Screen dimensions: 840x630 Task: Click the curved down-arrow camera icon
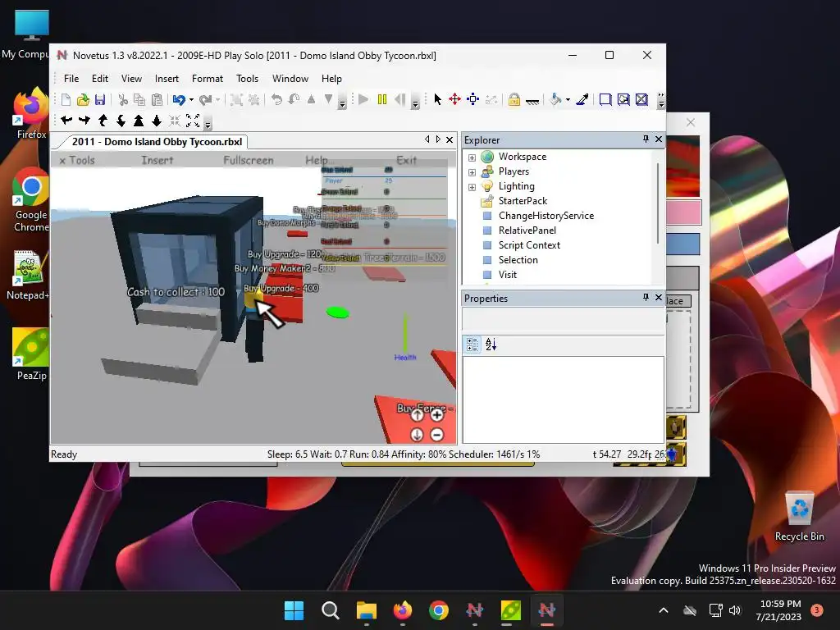tap(121, 121)
